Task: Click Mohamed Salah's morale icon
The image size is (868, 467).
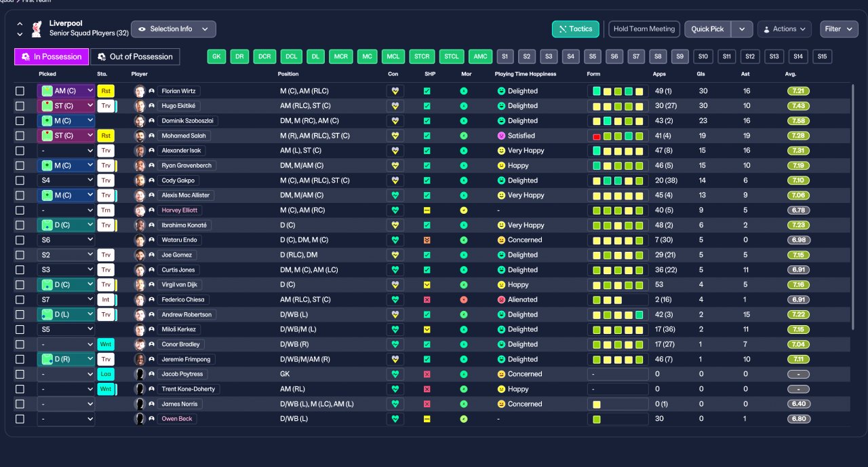Action: point(464,136)
